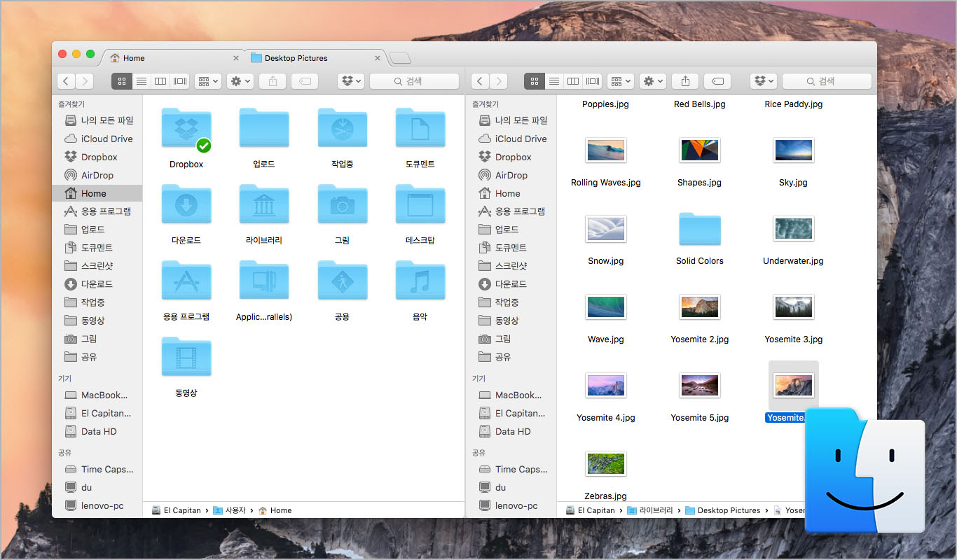Click 사용자 in the Home pane path bar
This screenshot has width=957, height=560.
[x=229, y=510]
